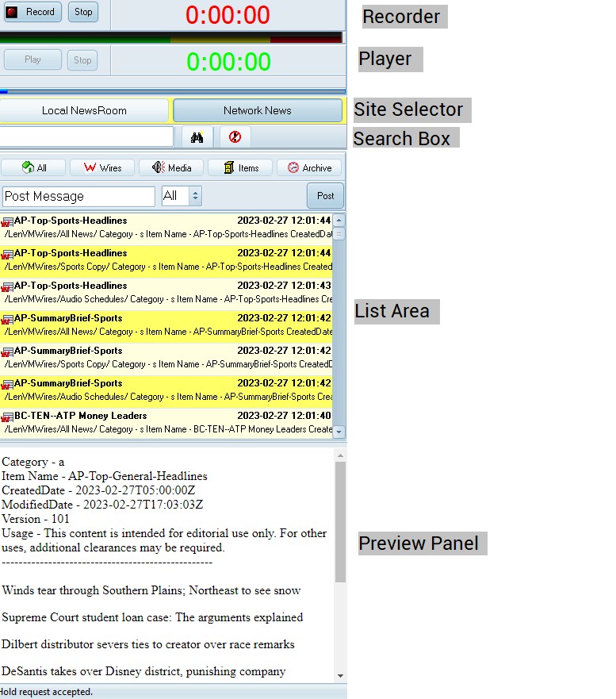
Task: Click the Post button
Action: 325,196
